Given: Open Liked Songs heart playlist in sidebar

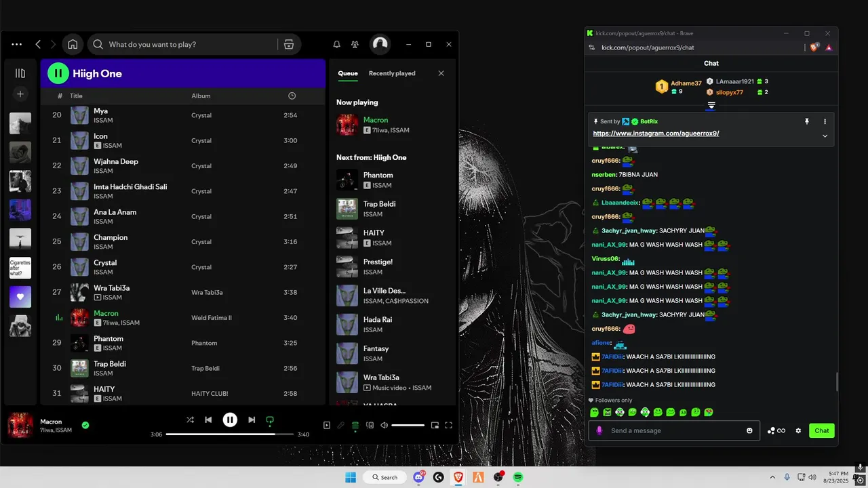Looking at the screenshot, I should [20, 297].
